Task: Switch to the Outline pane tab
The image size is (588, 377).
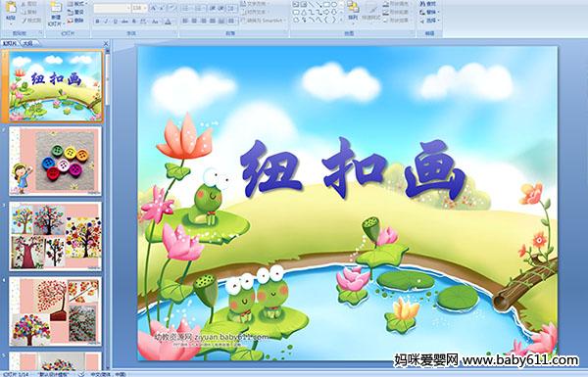Action: pyautogui.click(x=27, y=43)
